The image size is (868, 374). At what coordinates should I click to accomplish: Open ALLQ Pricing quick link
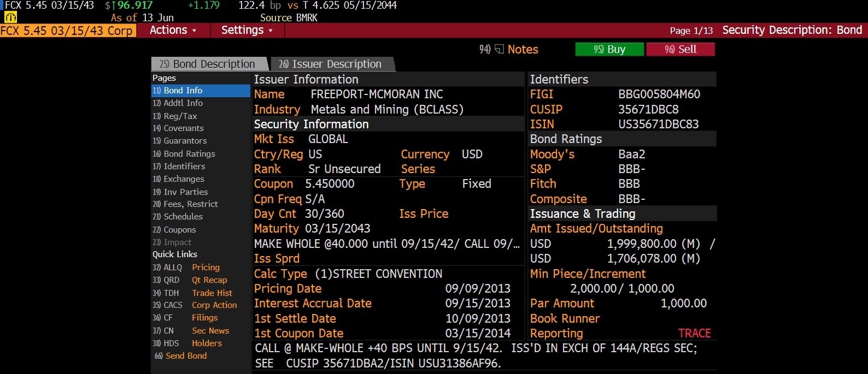click(x=186, y=268)
